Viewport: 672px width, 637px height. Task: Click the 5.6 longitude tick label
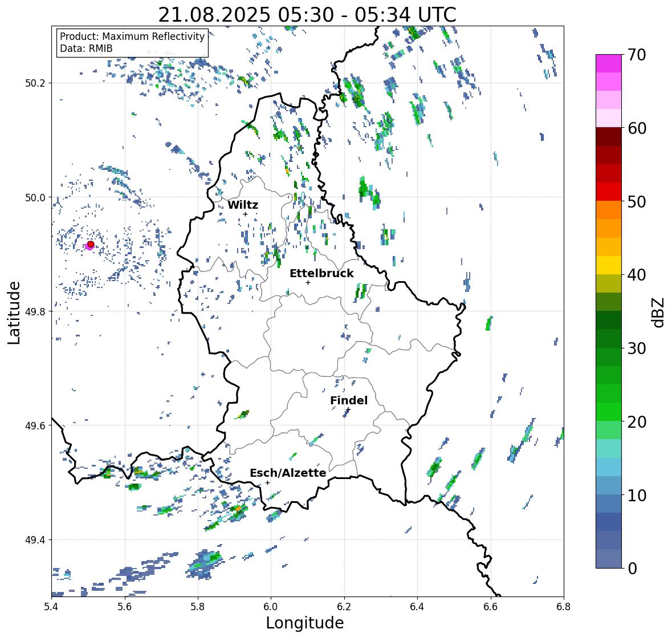point(125,607)
